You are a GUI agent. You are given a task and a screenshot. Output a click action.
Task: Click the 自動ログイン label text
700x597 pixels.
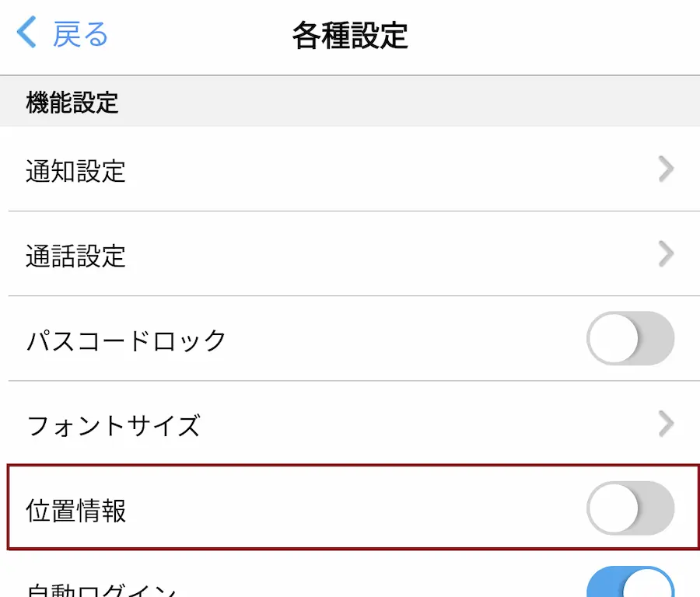coord(102,590)
